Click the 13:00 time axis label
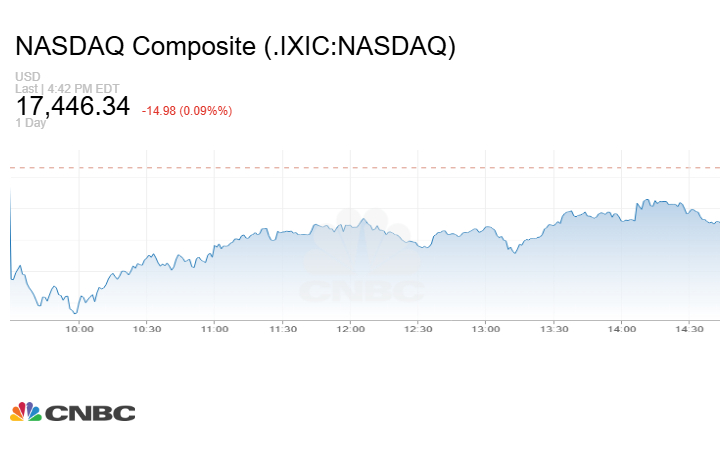The width and height of the screenshot is (720, 450). coord(486,329)
